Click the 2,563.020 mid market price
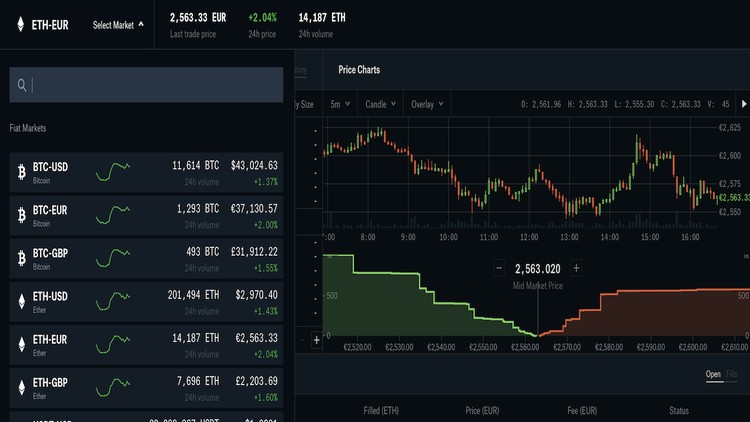750x422 pixels. tap(538, 269)
